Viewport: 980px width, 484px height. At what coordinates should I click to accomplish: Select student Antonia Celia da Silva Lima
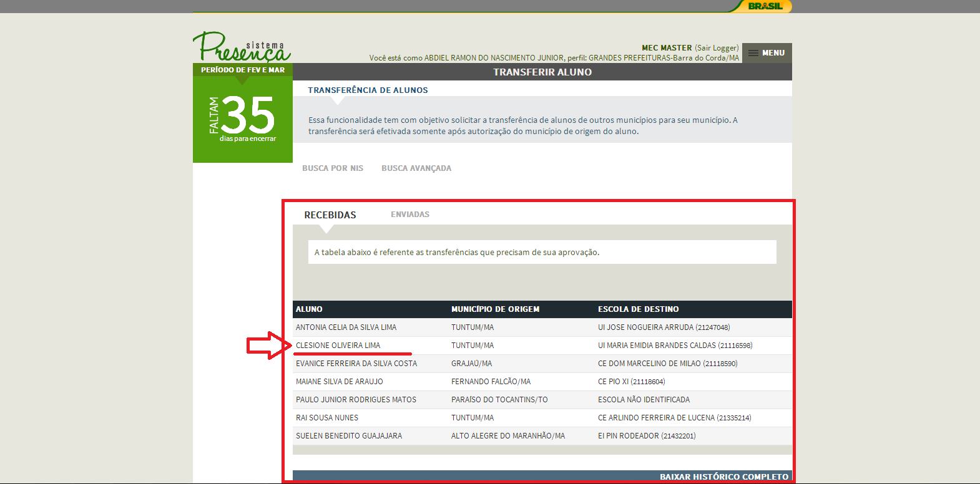click(x=346, y=327)
